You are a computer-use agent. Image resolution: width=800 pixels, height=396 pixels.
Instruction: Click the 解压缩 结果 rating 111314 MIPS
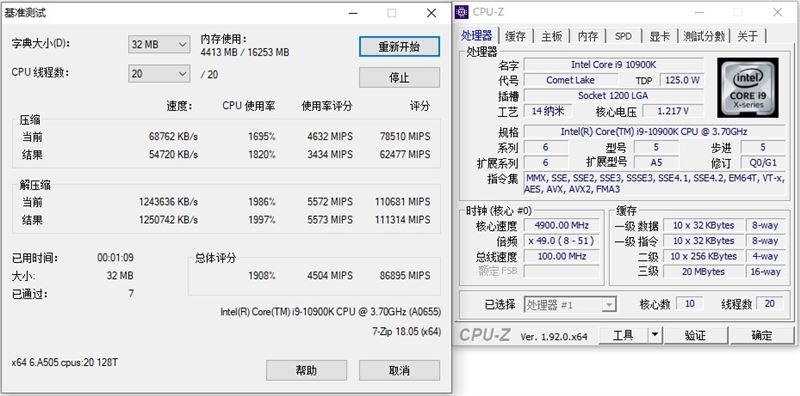click(403, 219)
